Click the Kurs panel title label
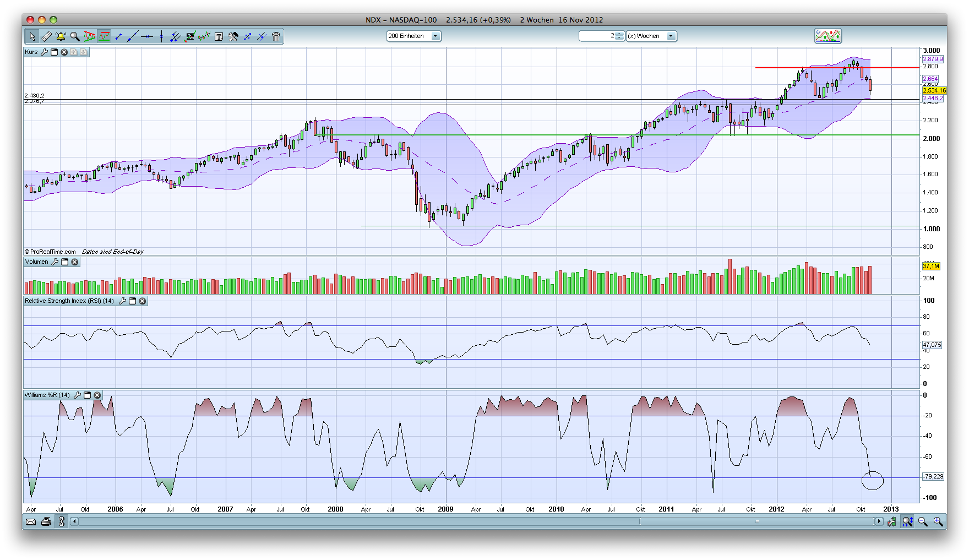The height and width of the screenshot is (560, 969). [x=31, y=52]
